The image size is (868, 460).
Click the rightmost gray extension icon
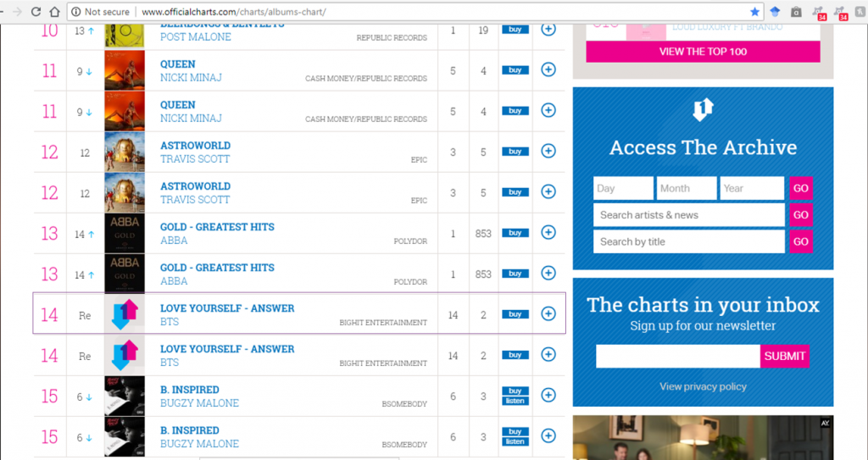(861, 12)
